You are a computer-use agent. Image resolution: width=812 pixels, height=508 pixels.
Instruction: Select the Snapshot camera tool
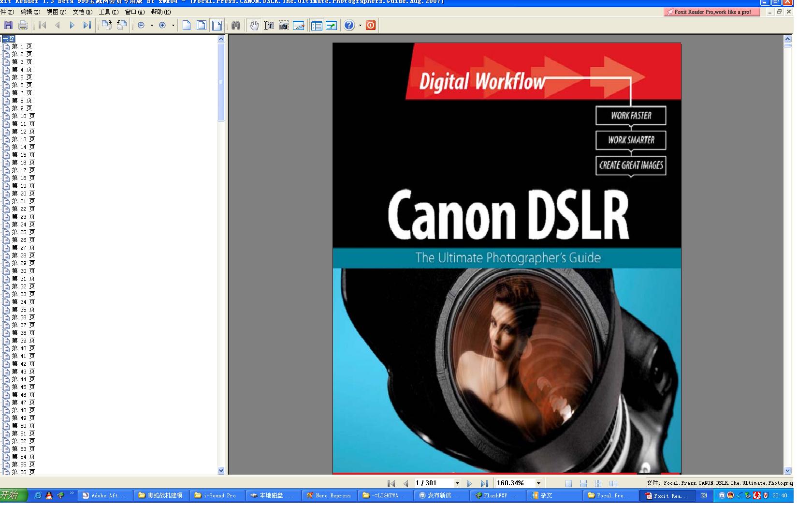284,26
